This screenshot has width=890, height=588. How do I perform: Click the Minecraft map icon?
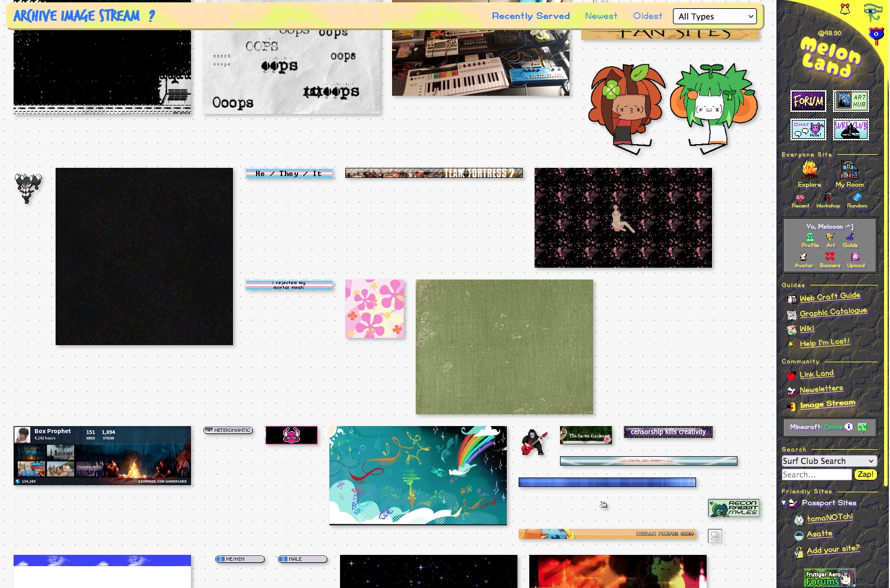863,427
